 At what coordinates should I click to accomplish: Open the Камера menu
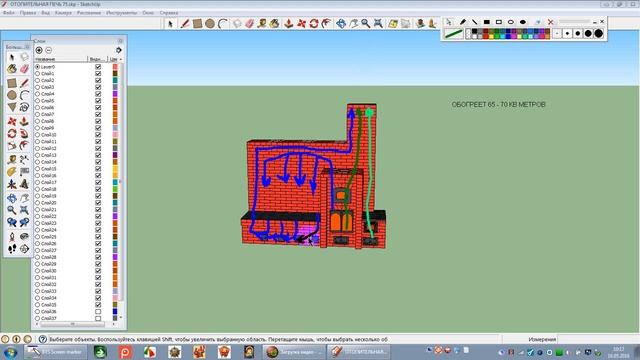[63, 13]
